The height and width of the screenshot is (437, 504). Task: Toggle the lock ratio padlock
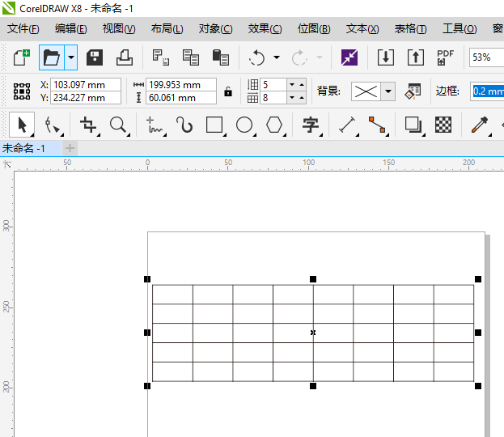228,91
